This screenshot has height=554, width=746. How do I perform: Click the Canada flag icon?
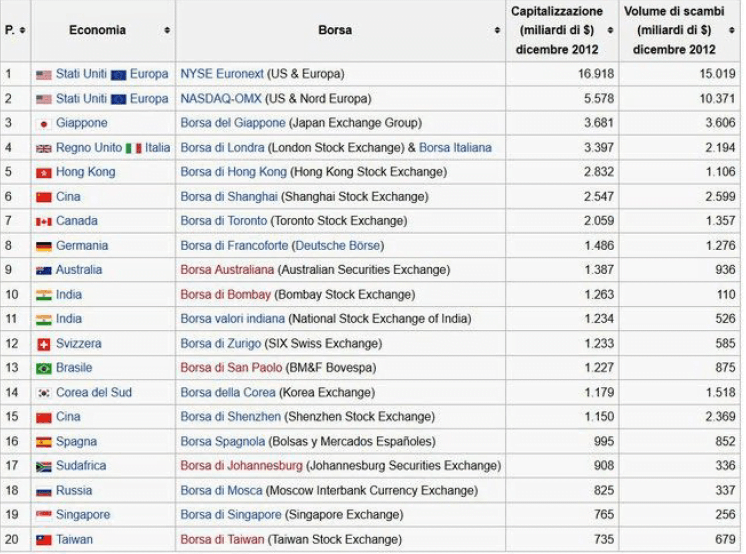pyautogui.click(x=44, y=222)
